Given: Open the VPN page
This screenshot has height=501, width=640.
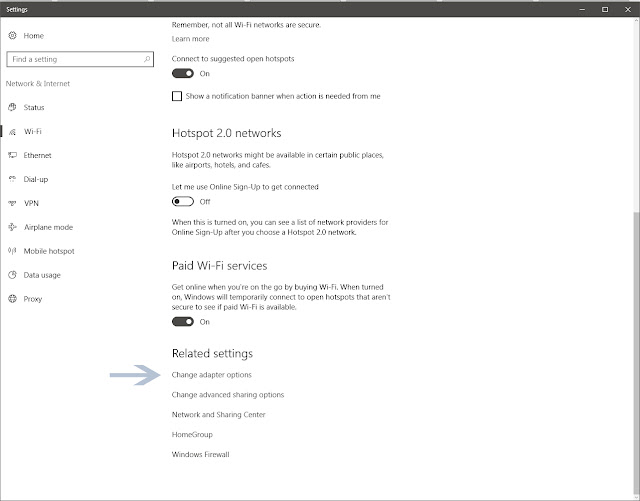Looking at the screenshot, I should pos(31,203).
